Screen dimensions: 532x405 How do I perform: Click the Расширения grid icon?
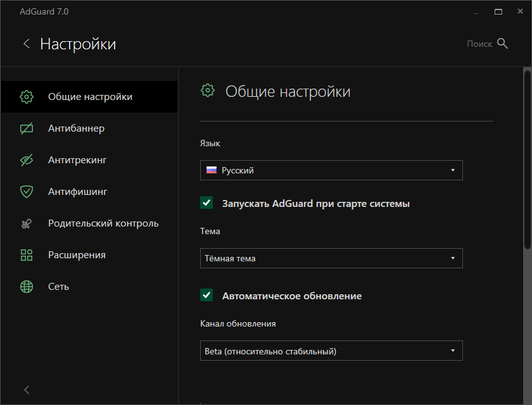[27, 255]
